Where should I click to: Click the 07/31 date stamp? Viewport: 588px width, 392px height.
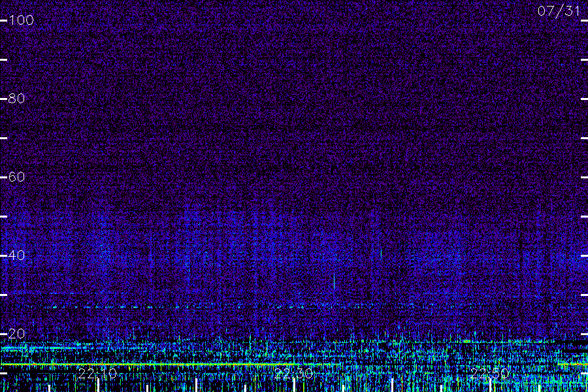point(559,11)
